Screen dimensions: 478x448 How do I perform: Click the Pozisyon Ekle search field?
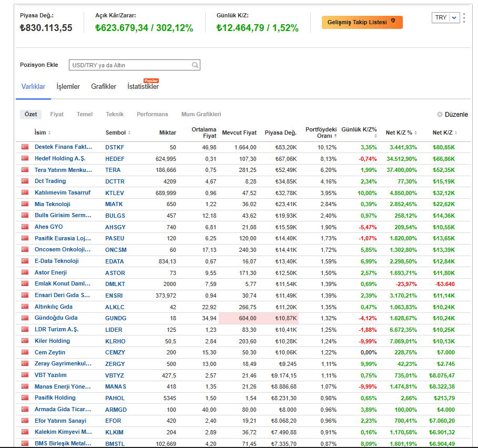pyautogui.click(x=135, y=65)
